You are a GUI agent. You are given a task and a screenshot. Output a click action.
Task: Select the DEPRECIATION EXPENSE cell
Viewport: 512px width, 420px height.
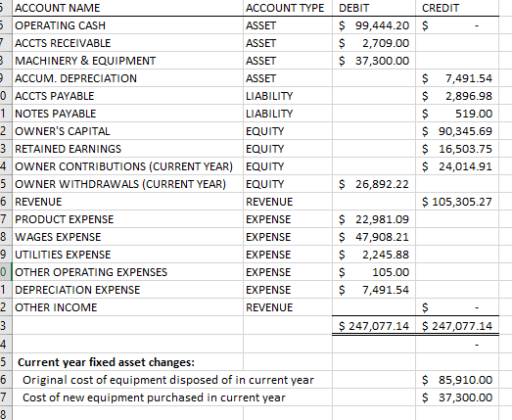tap(127, 290)
